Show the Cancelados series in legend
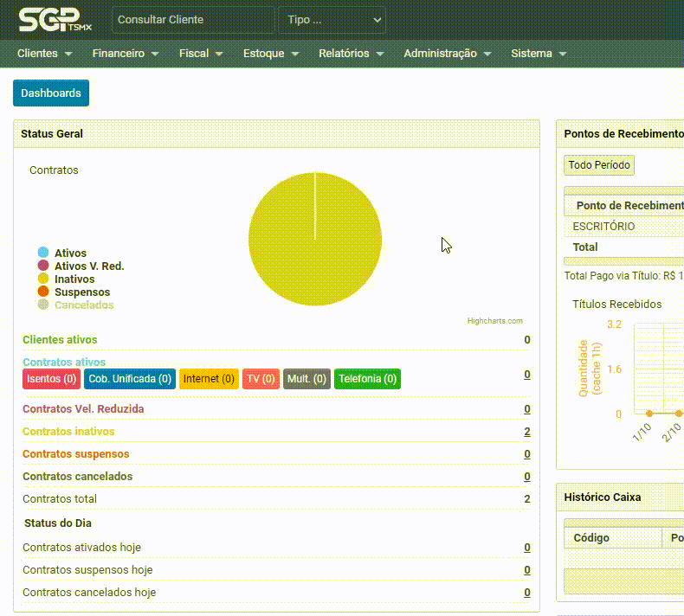Image resolution: width=684 pixels, height=616 pixels. (83, 305)
